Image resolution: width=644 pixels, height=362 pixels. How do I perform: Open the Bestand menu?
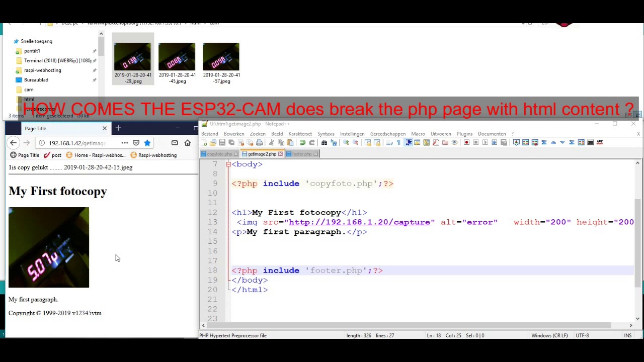[210, 134]
